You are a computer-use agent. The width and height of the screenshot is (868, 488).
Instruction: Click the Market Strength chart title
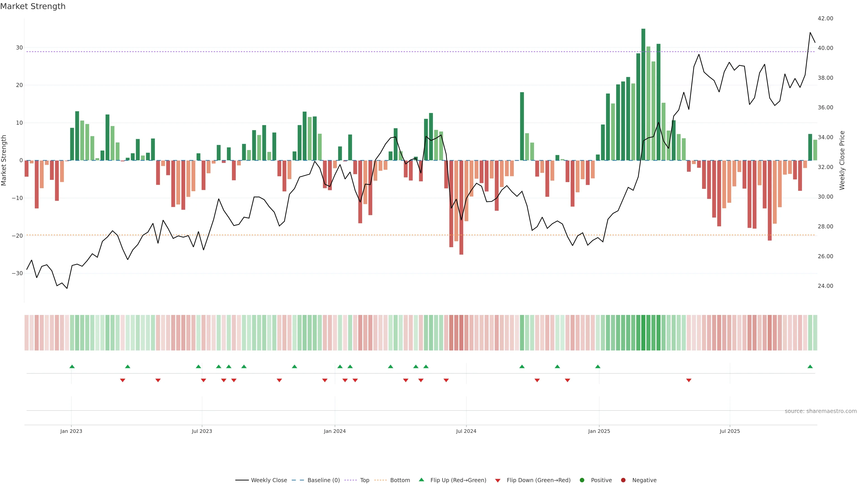point(33,6)
